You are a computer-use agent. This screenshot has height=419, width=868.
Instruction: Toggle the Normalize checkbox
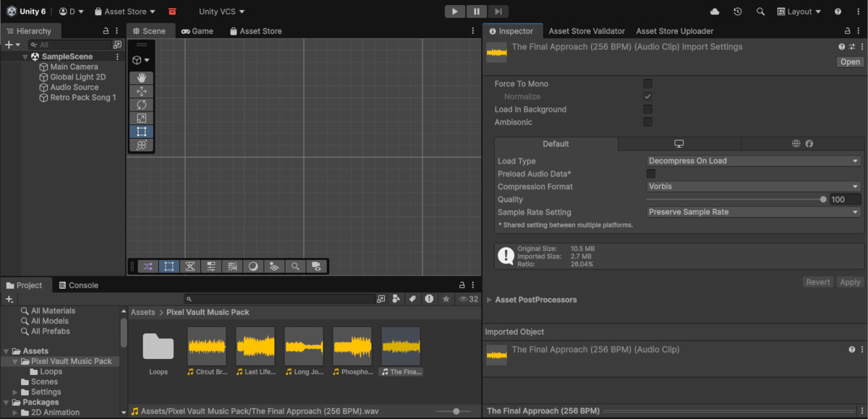pos(647,96)
